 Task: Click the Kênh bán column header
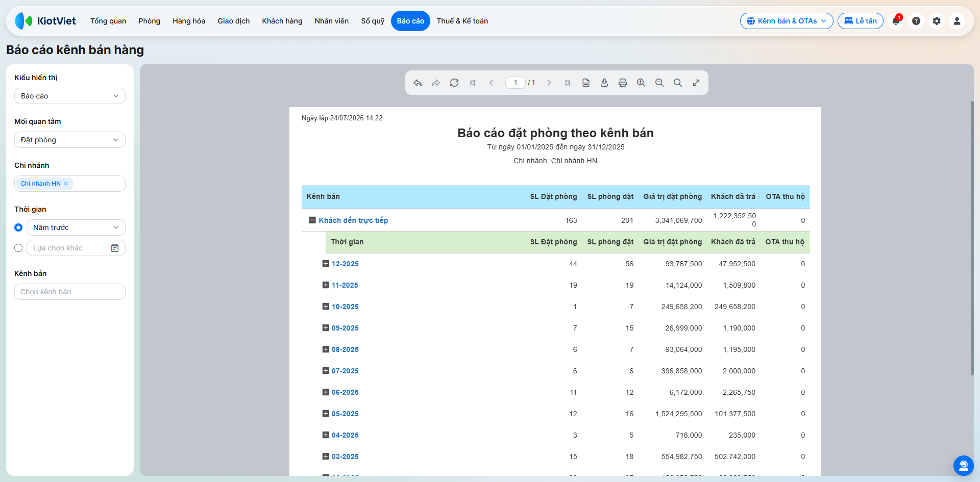pos(323,196)
